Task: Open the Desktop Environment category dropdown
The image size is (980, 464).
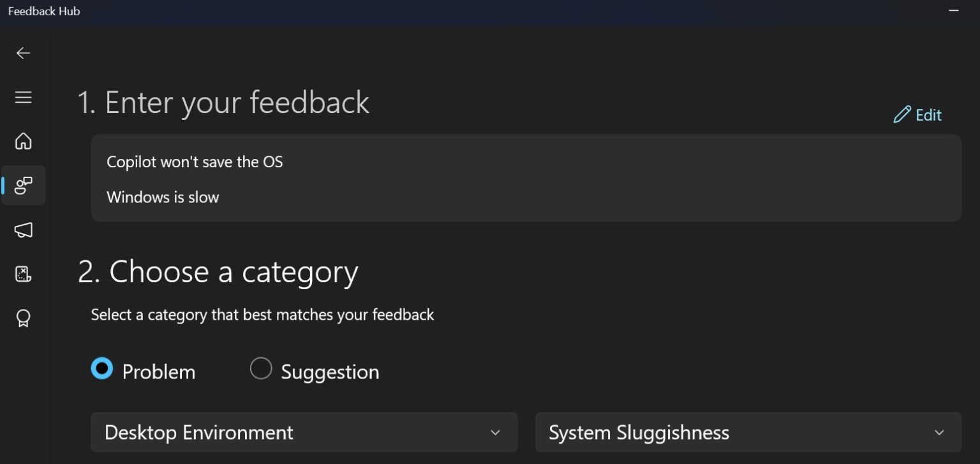Action: point(304,432)
